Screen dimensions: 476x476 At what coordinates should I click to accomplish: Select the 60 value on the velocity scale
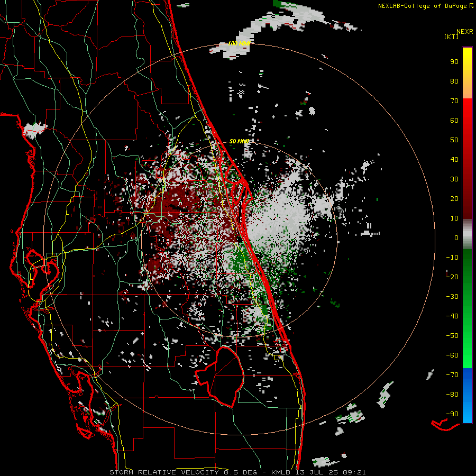tap(454, 121)
